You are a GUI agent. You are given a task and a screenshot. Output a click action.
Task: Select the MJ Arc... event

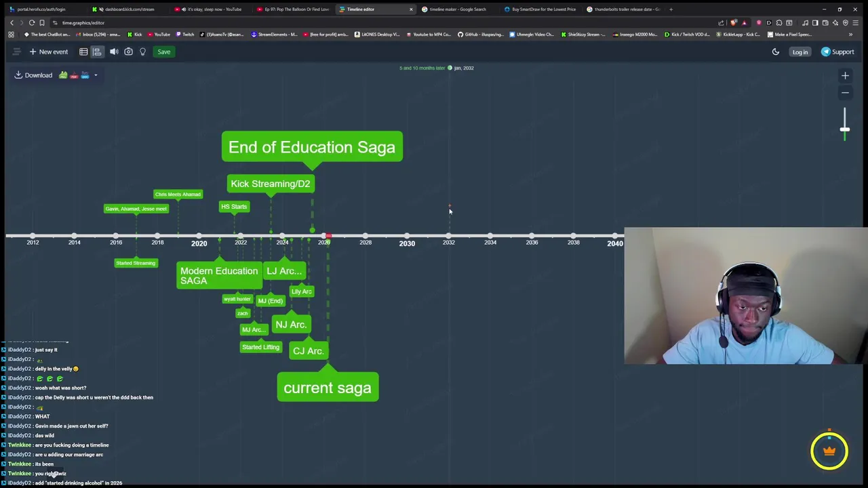click(254, 330)
